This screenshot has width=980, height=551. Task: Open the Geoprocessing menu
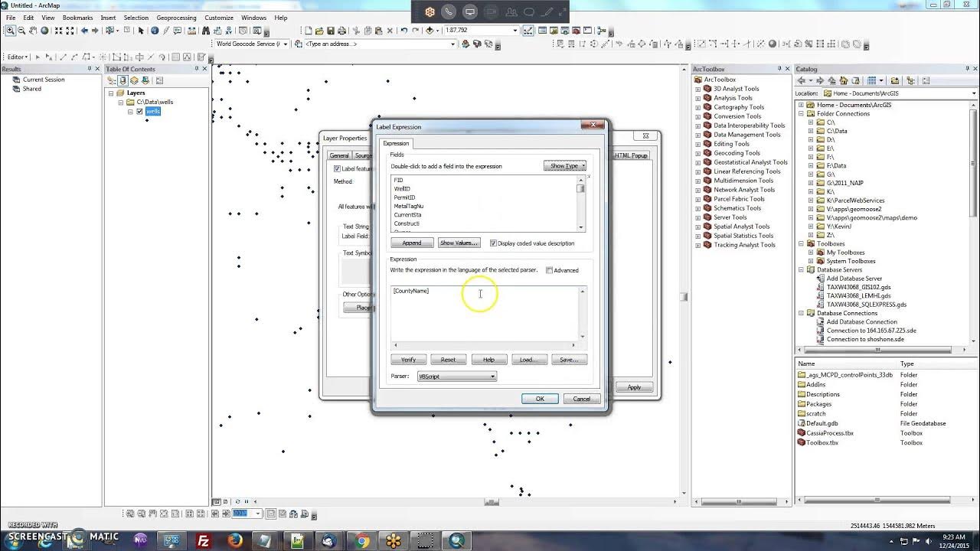175,18
